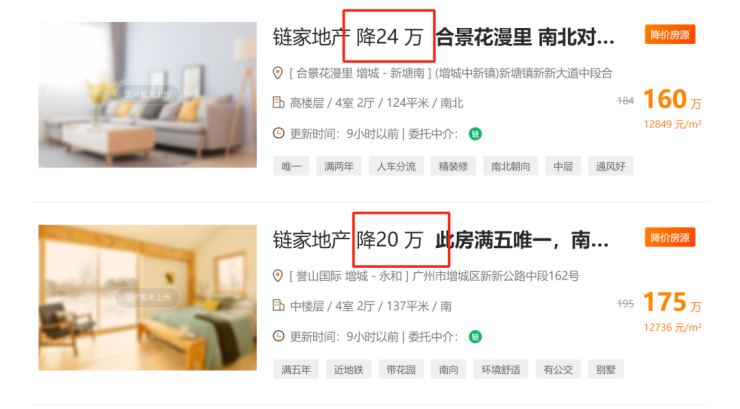Click clock icon in second listing's update time

(x=278, y=336)
